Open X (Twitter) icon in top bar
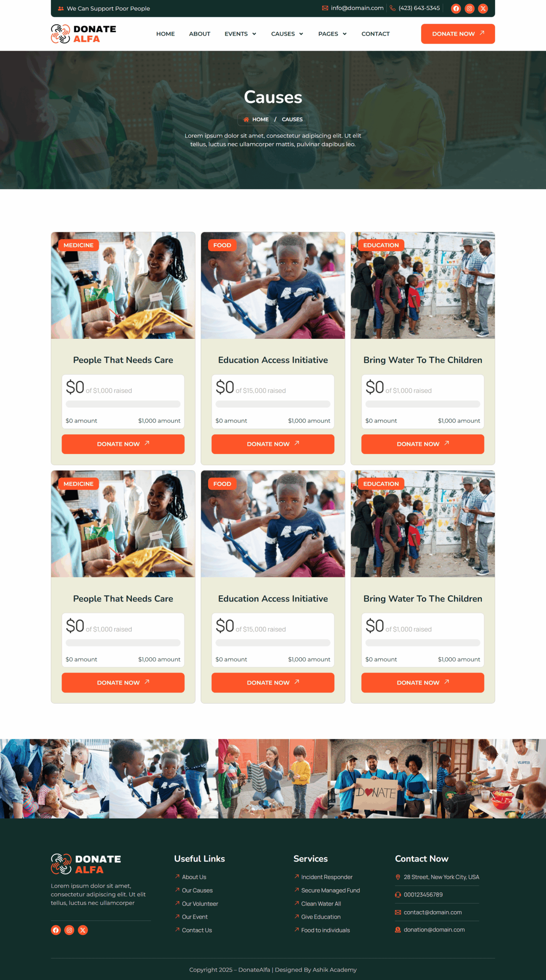The width and height of the screenshot is (546, 980). 483,8
